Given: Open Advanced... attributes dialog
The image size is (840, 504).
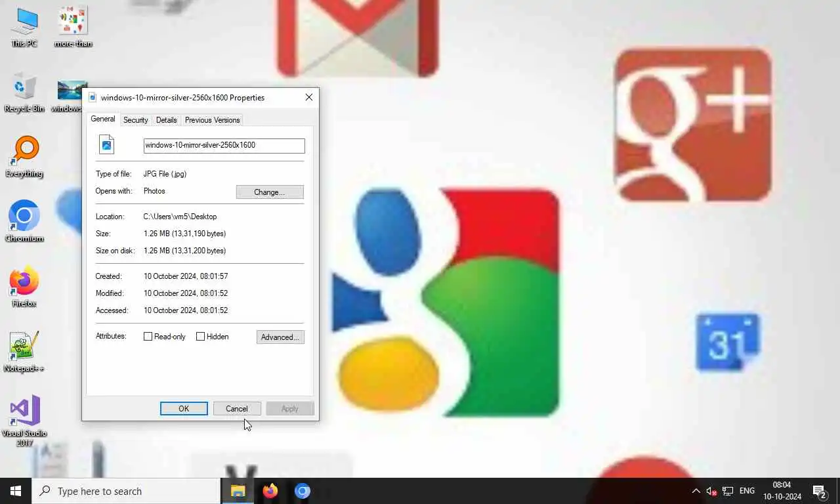Looking at the screenshot, I should tap(280, 337).
